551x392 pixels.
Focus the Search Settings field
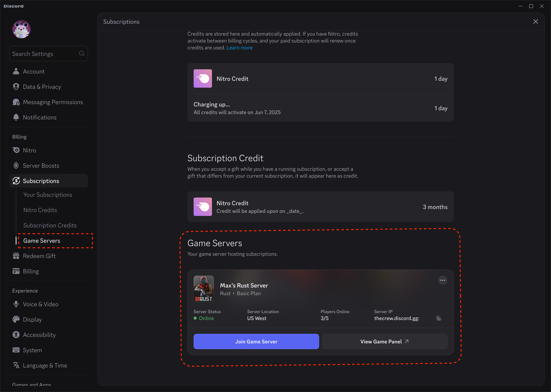(x=48, y=54)
